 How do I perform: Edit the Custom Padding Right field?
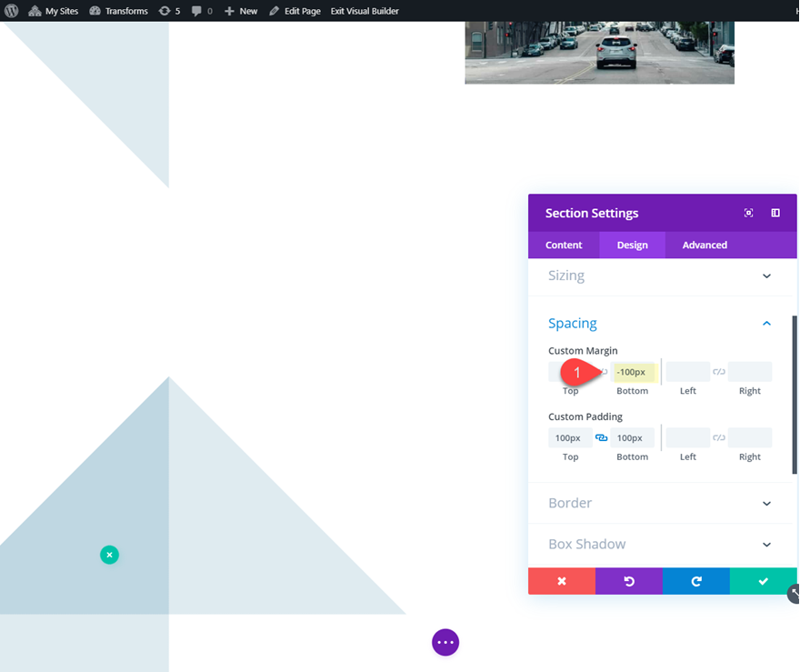[749, 437]
